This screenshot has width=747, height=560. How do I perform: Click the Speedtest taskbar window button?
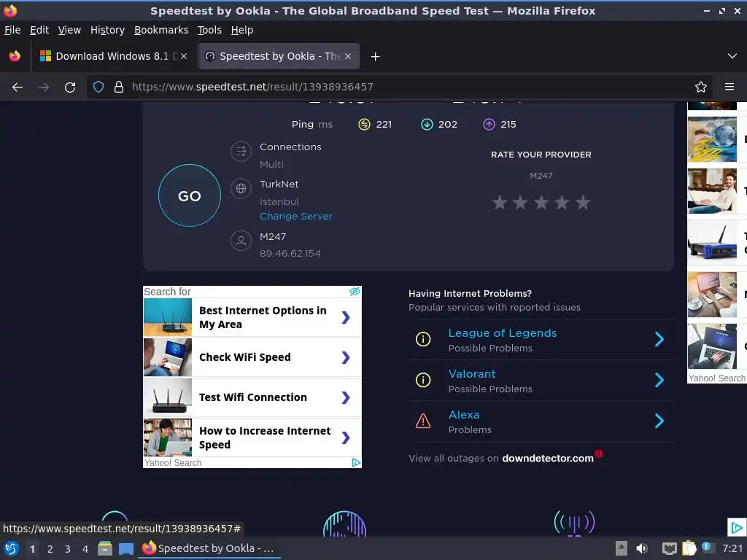click(209, 548)
